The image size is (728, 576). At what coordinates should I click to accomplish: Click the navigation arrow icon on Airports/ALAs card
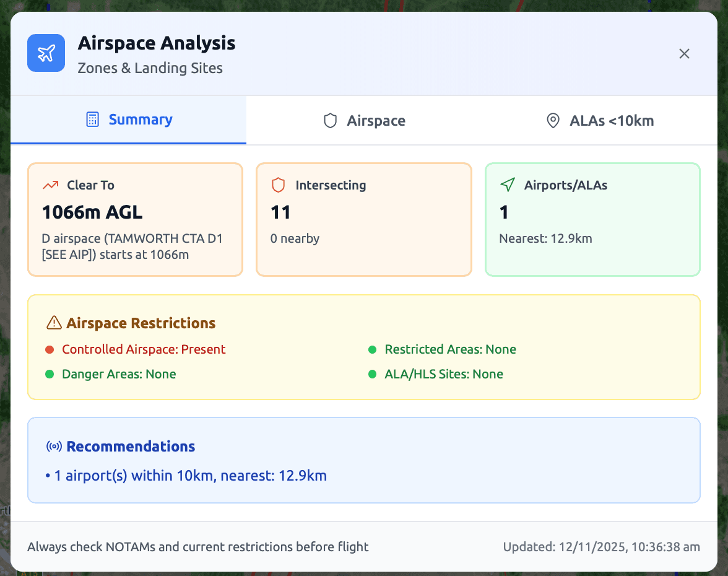[508, 185]
